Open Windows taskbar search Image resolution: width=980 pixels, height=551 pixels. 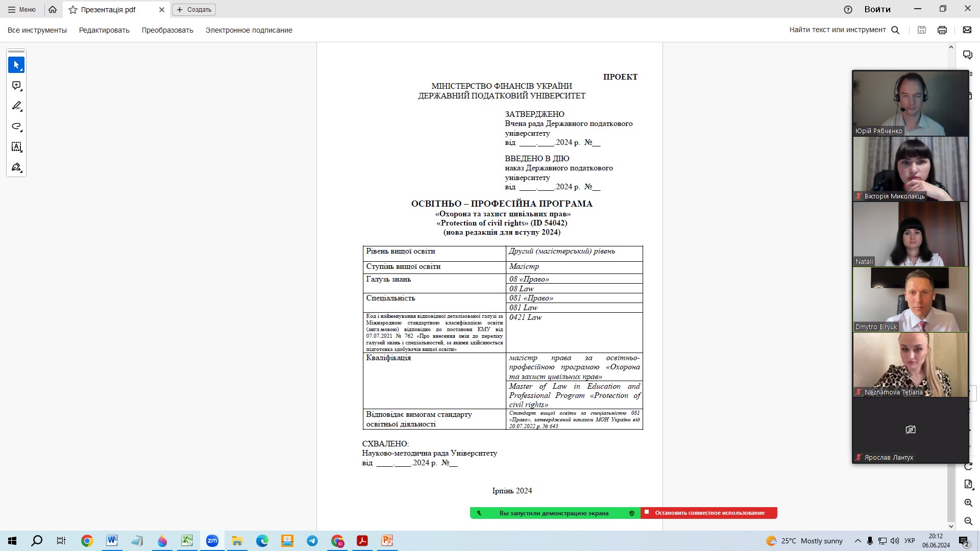(x=37, y=541)
